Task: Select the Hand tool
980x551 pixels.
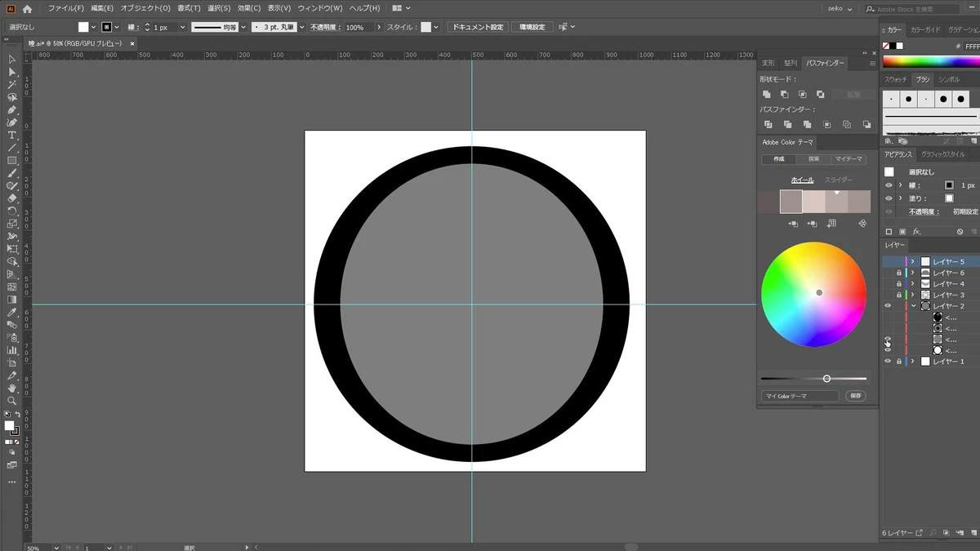Action: click(x=12, y=389)
